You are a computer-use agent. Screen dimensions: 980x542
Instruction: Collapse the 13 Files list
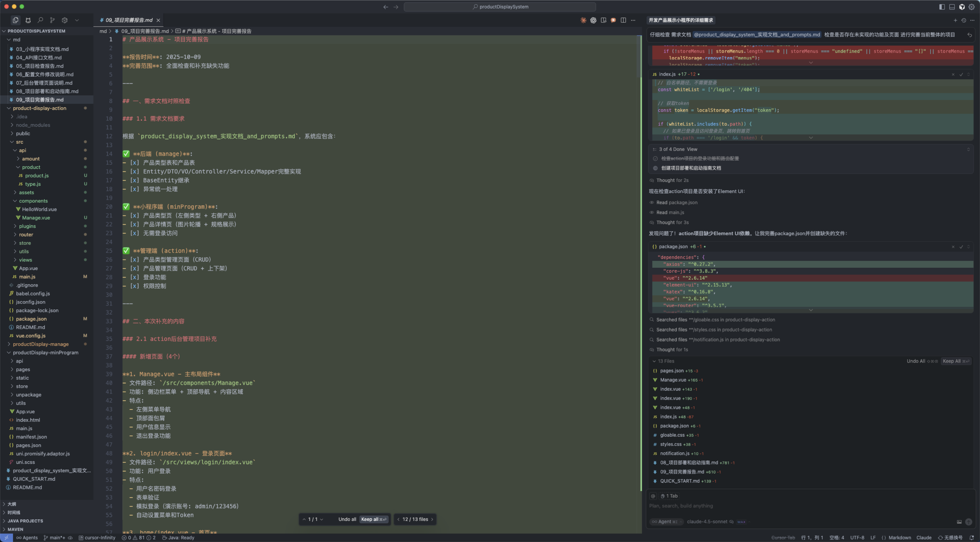pyautogui.click(x=654, y=361)
